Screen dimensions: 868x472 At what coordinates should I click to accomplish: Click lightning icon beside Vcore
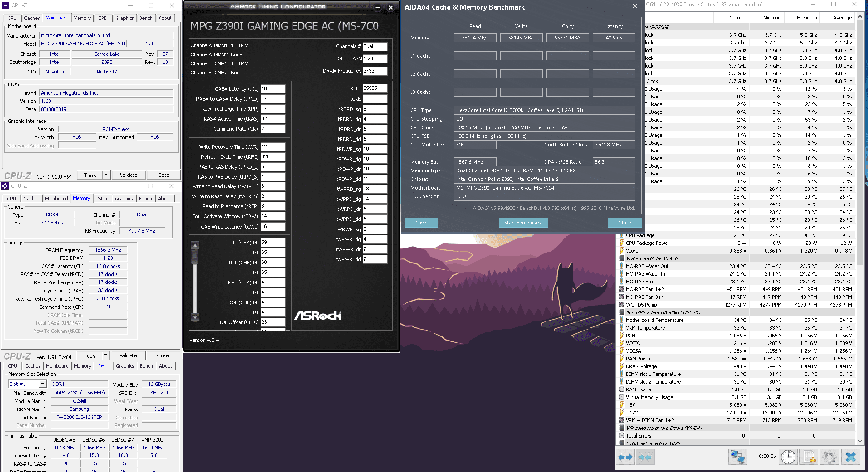coord(622,251)
